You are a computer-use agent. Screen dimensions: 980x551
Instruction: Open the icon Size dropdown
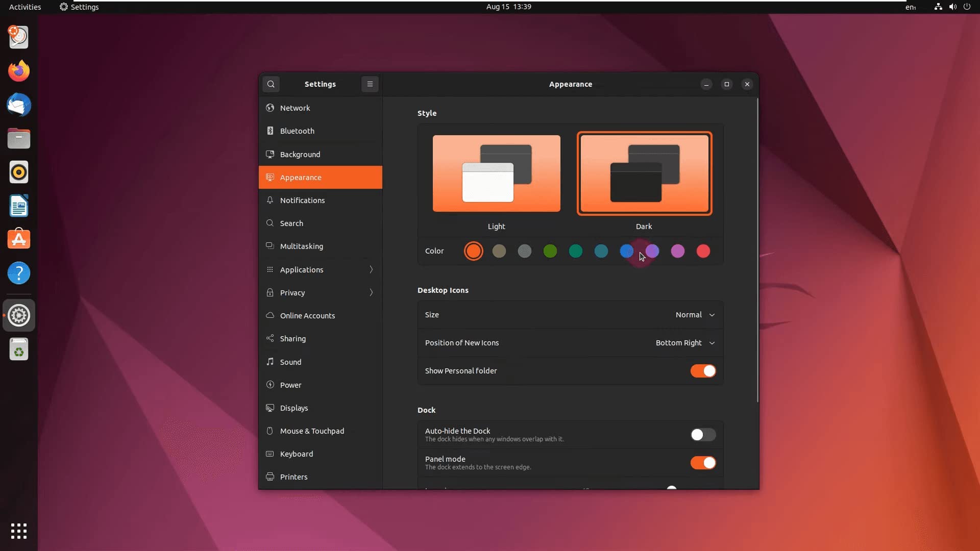[x=695, y=315]
